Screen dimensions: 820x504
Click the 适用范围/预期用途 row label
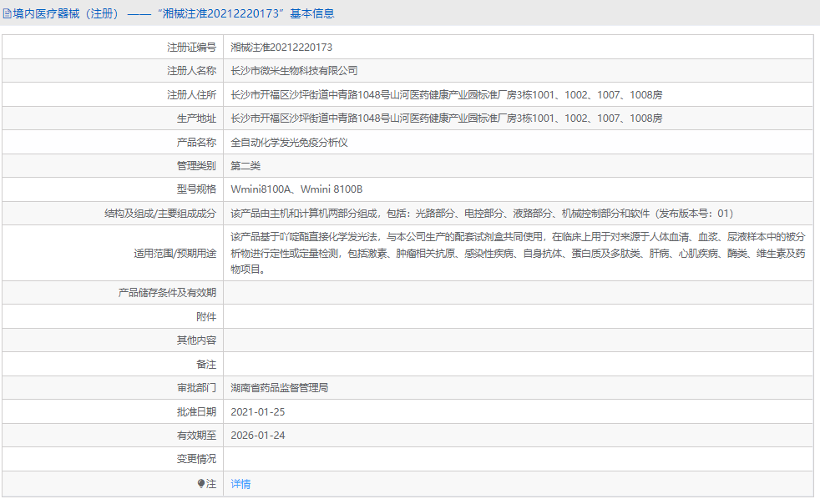click(175, 254)
